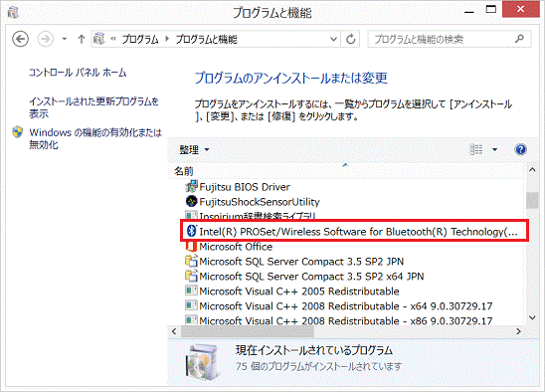Click icon of SQL Server Compact SP2 x64 JPN
Screen dimensions: 545x392
tap(191, 276)
